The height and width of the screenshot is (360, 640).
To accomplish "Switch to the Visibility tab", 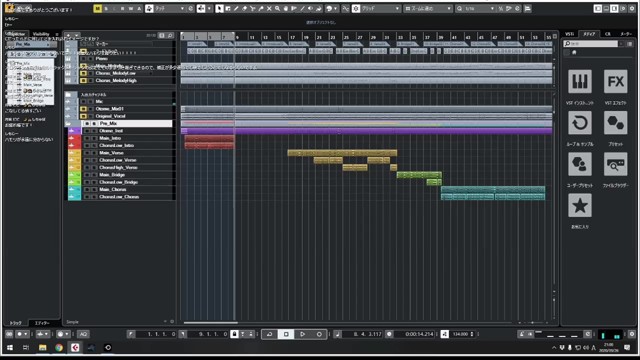I will click(x=41, y=34).
